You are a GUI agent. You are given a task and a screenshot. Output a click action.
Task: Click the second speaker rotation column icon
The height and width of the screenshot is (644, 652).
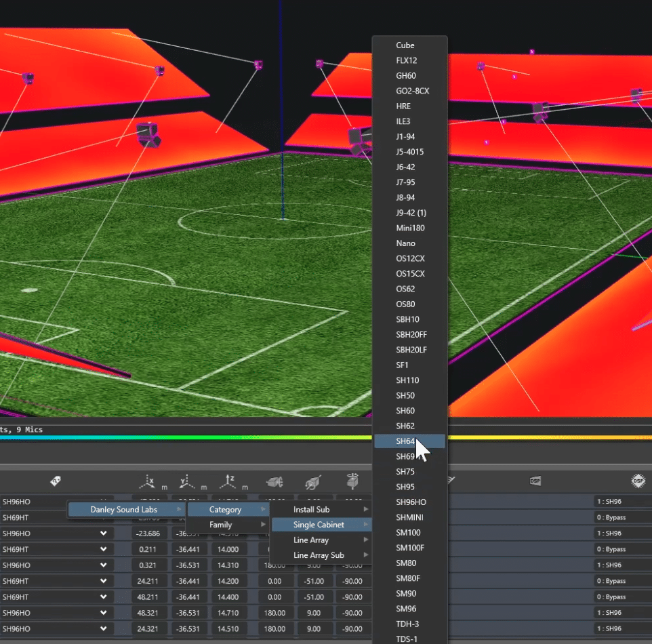click(313, 482)
